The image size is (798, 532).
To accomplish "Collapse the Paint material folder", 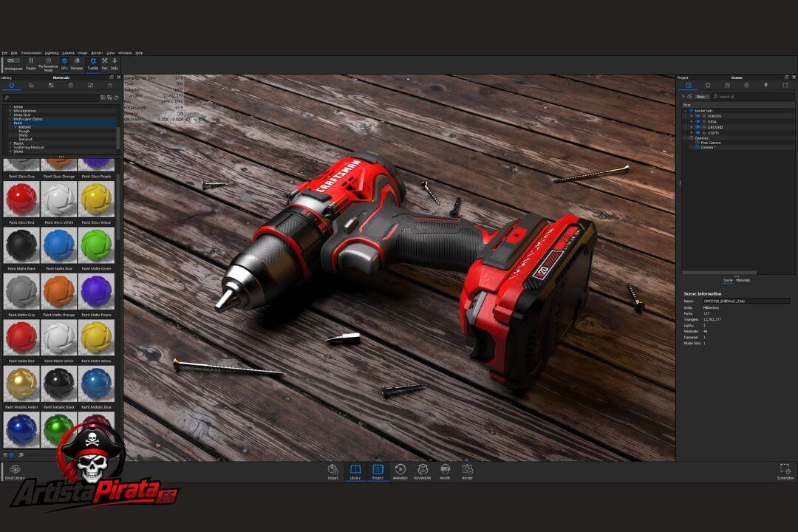I will click(x=10, y=123).
